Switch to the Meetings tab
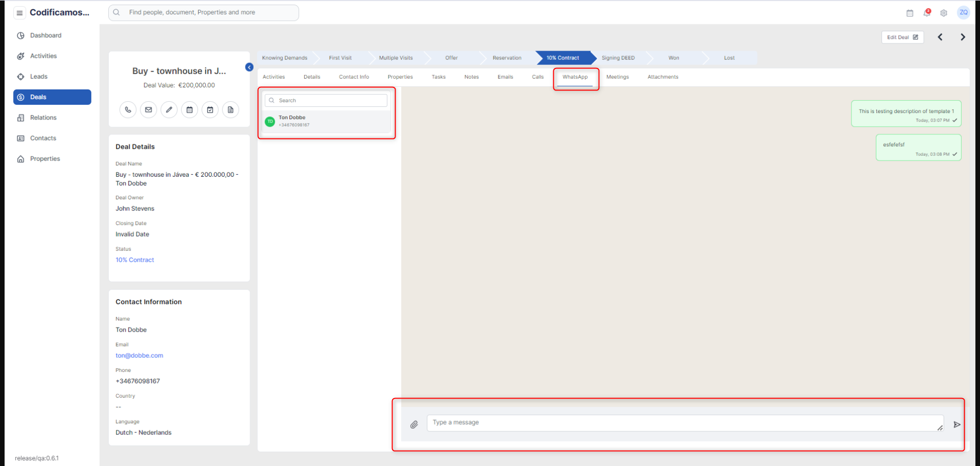The width and height of the screenshot is (980, 466). tap(617, 77)
